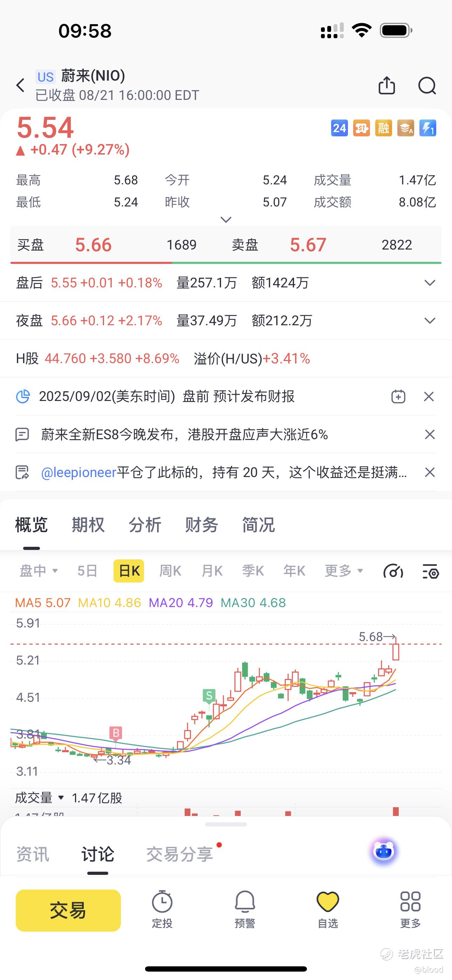
Task: Add earnings date to calendar icon
Action: click(398, 396)
